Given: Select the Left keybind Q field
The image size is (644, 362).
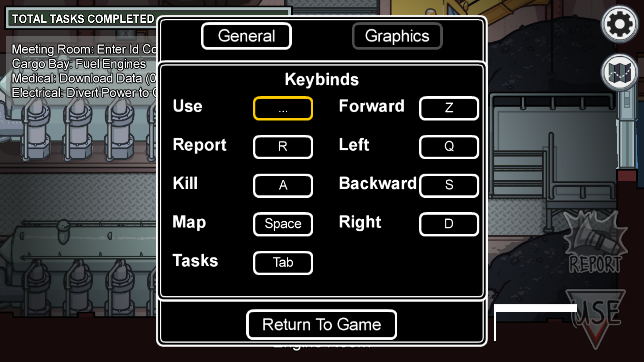Looking at the screenshot, I should point(448,147).
